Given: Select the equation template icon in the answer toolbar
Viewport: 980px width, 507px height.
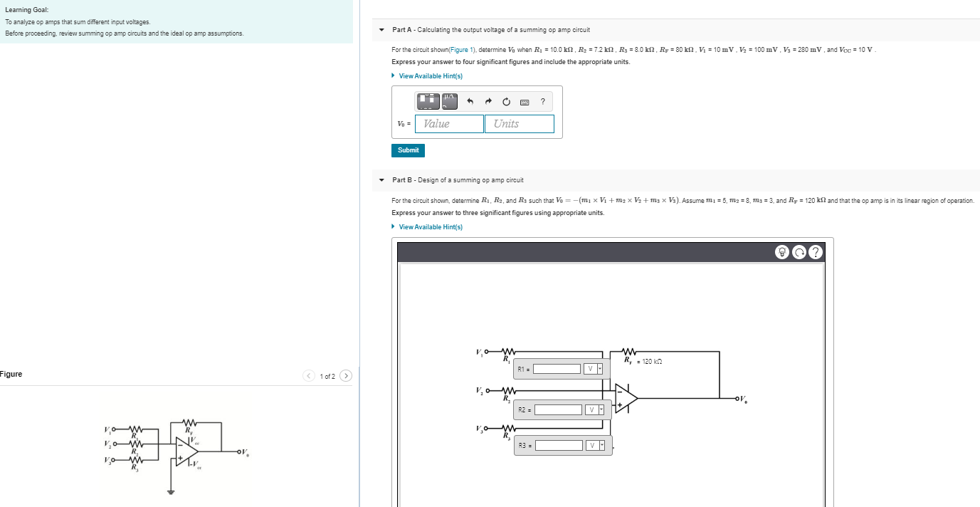Looking at the screenshot, I should point(428,102).
